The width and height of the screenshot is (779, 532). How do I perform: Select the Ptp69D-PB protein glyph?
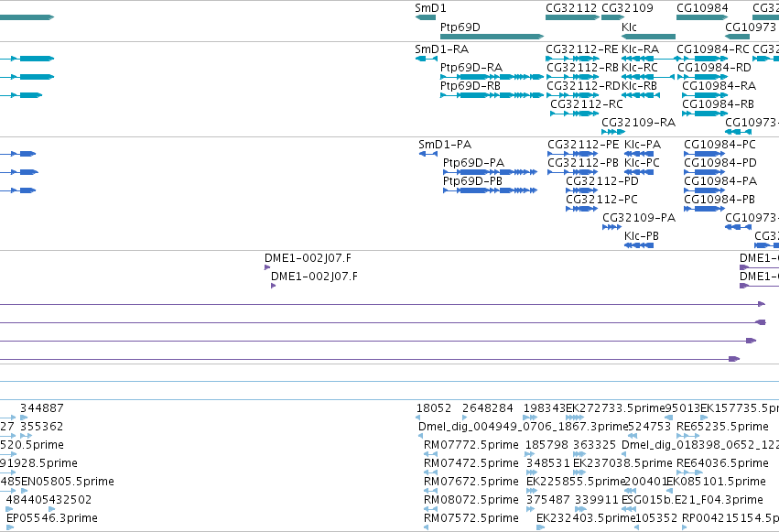tap(490, 190)
